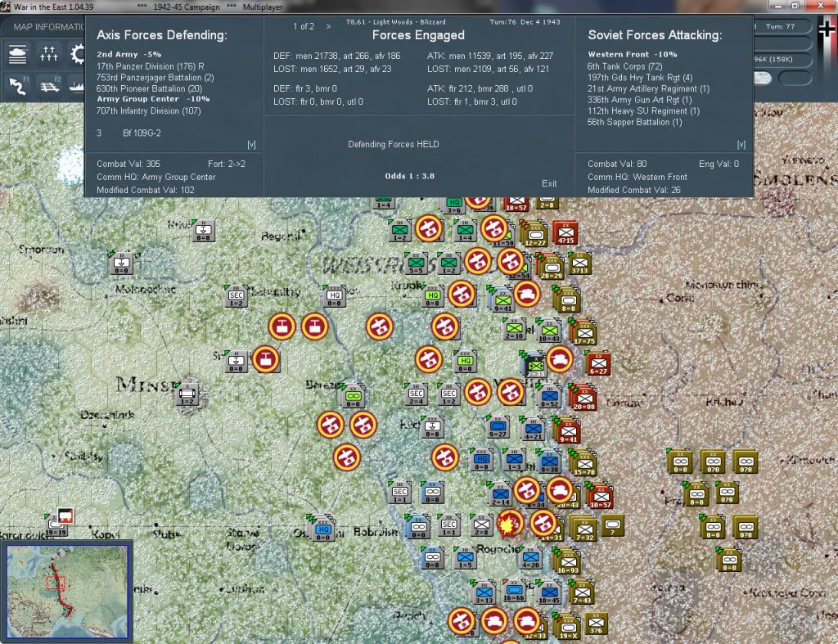Toggle the lit oval indicator in top bar

(x=763, y=78)
